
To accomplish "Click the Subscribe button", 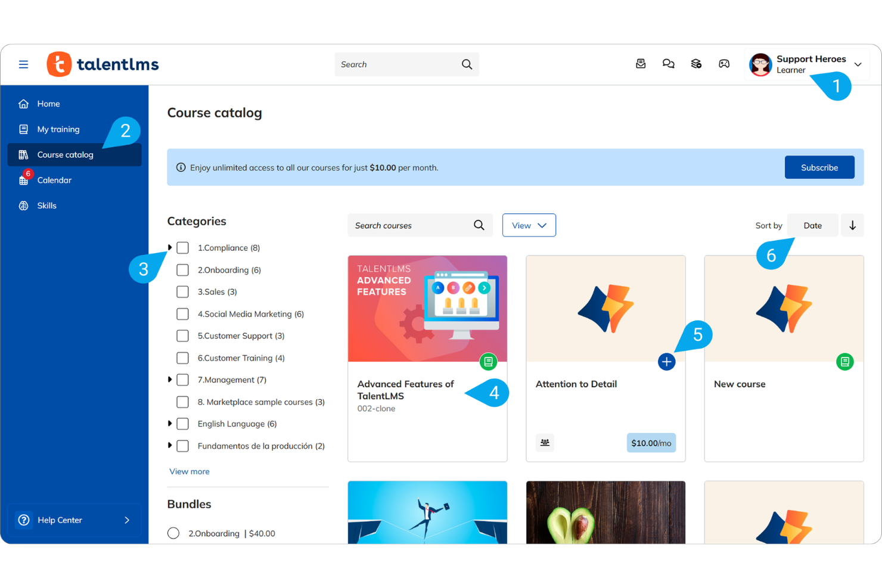I will [819, 167].
